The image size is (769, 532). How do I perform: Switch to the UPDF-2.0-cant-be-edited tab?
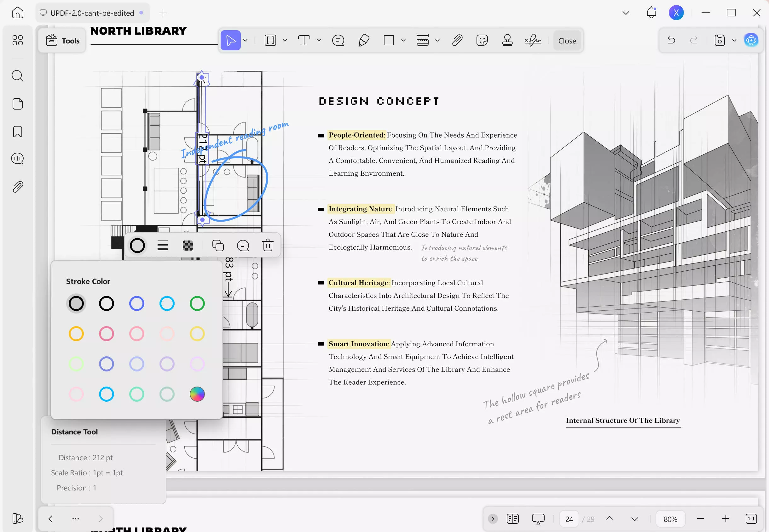(92, 13)
